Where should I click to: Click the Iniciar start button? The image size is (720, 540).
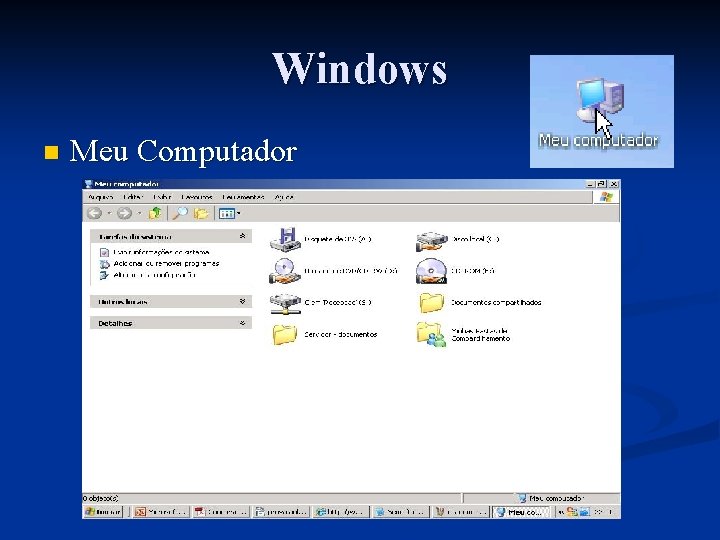coord(103,512)
